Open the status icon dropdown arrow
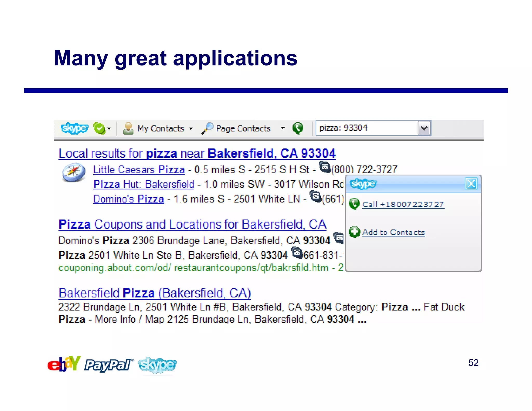532x411 pixels. (x=109, y=129)
